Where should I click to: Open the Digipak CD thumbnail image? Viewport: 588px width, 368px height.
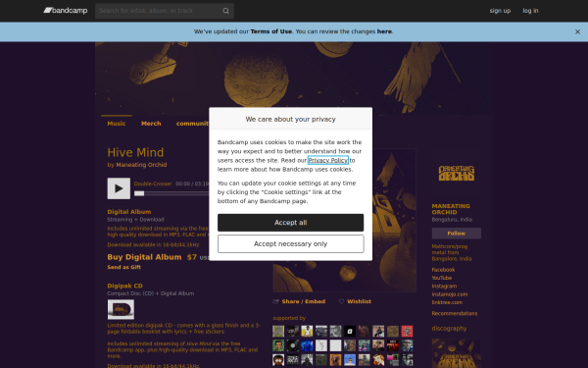[x=121, y=309]
